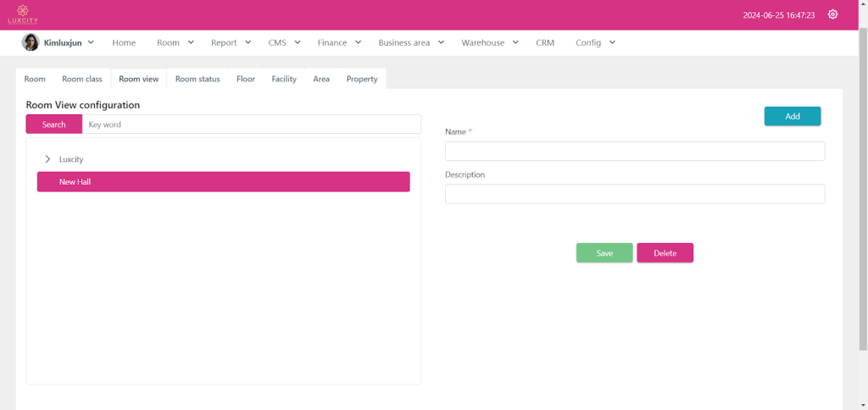Click the Name input field
Image resolution: width=868 pixels, height=410 pixels.
[635, 152]
